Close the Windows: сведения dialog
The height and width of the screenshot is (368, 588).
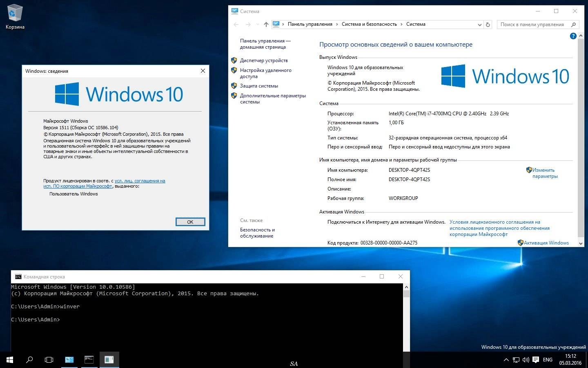point(203,71)
